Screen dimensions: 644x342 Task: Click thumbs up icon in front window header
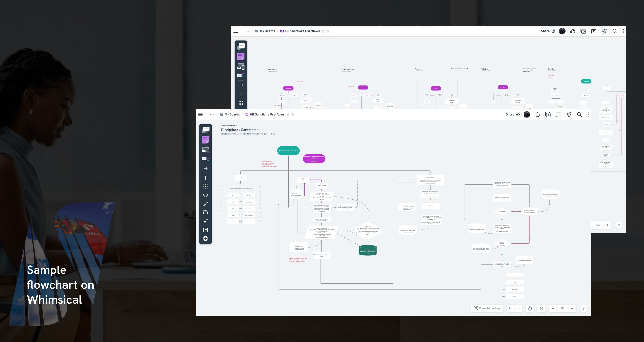537,114
